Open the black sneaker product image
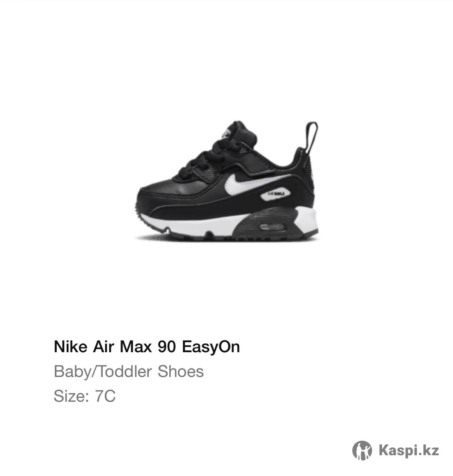Viewport: 453px width, 476px height. click(226, 181)
